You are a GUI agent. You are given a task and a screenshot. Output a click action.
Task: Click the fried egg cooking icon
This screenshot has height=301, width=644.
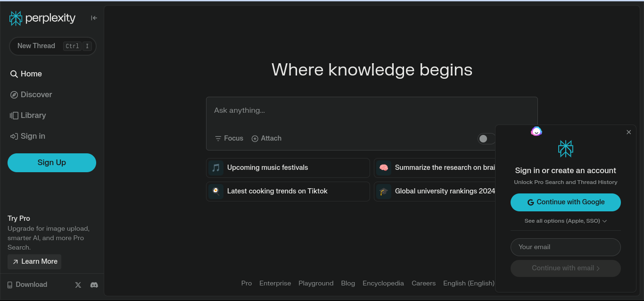click(216, 191)
